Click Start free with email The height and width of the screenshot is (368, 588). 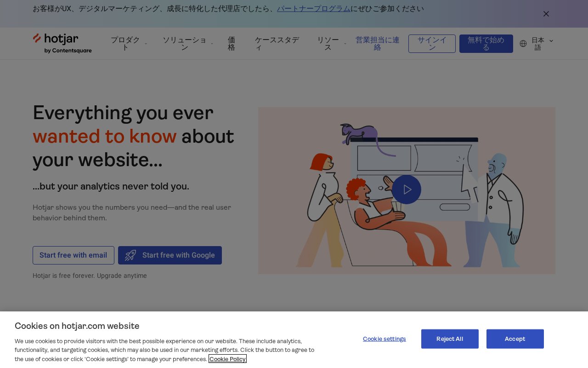coord(73,255)
